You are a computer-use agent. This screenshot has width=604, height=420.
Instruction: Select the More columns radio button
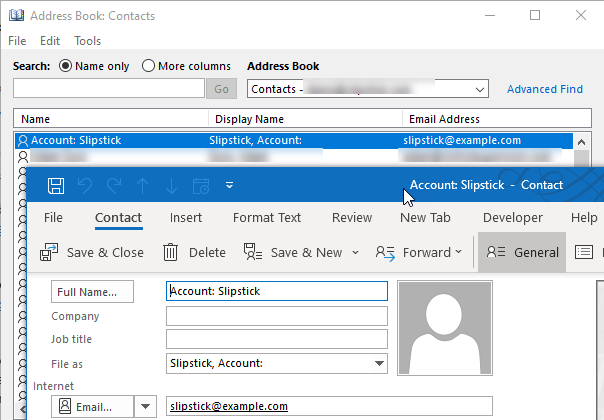(x=148, y=66)
